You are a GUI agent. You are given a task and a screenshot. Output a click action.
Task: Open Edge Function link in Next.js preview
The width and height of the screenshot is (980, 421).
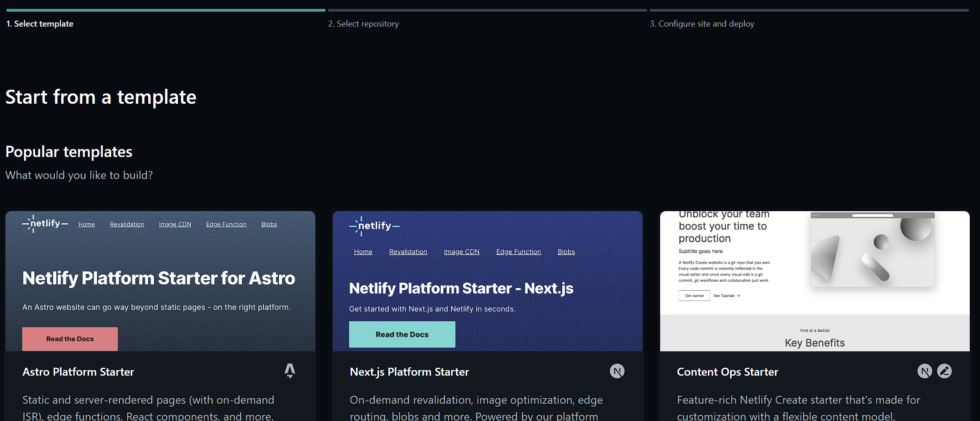point(519,252)
